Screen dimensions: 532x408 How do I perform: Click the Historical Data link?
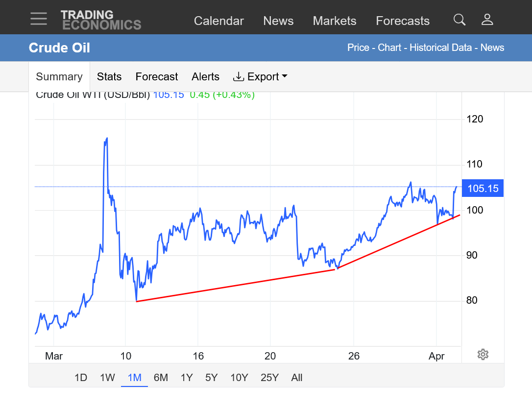coord(440,48)
